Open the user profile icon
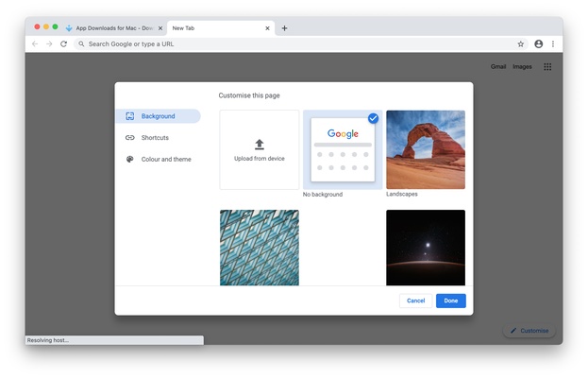The height and width of the screenshot is (378, 588). pyautogui.click(x=539, y=43)
